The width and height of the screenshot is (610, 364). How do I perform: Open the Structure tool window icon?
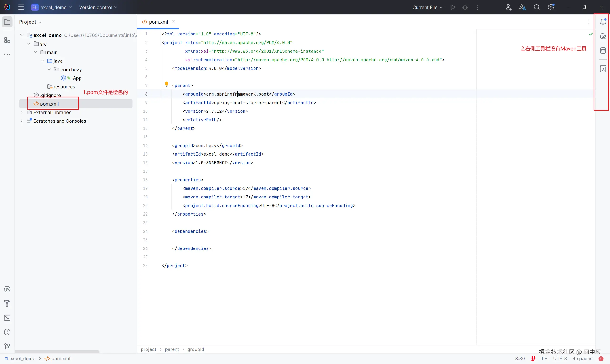click(7, 40)
